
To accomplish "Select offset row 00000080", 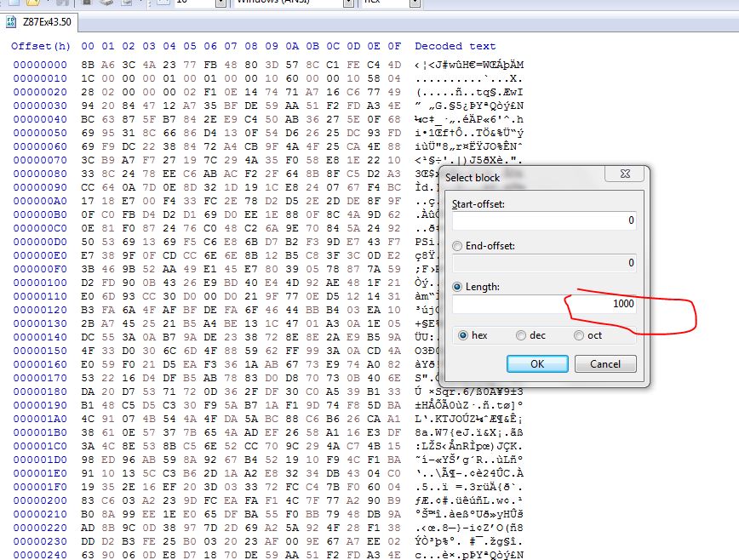I will coord(40,174).
